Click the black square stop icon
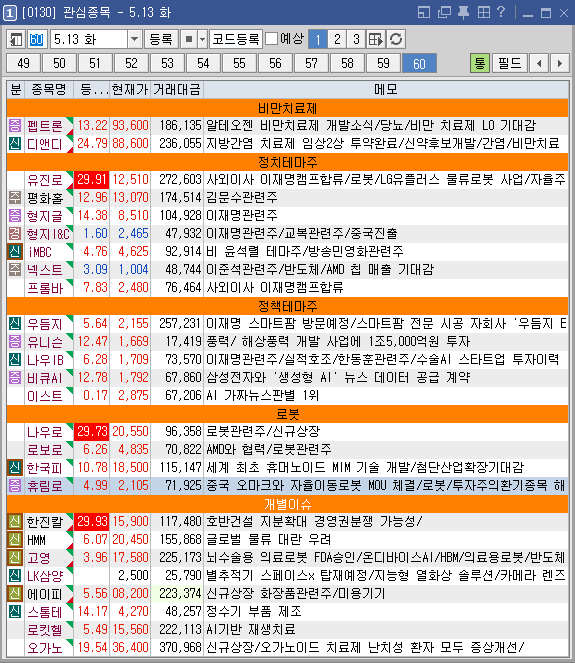575x663 pixels. 189,40
